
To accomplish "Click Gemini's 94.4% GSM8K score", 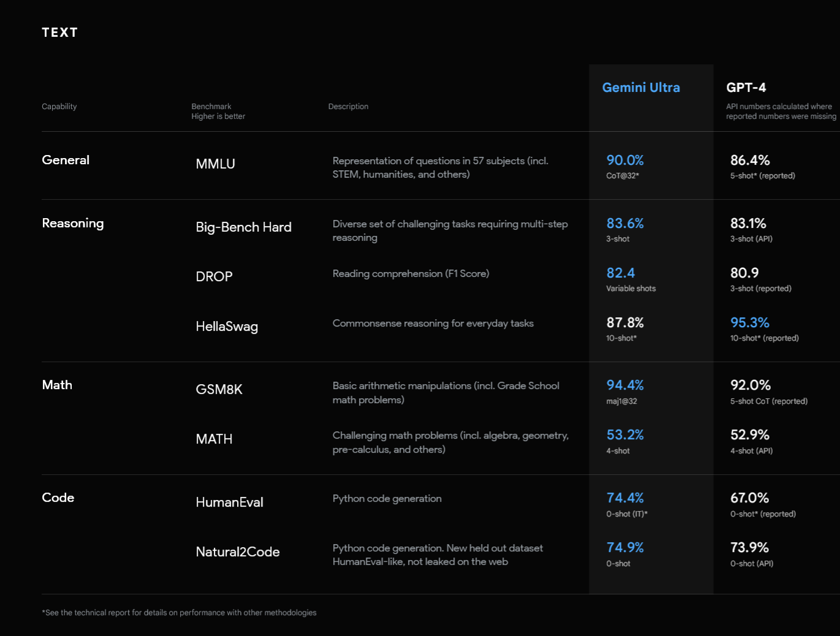I will pos(625,385).
